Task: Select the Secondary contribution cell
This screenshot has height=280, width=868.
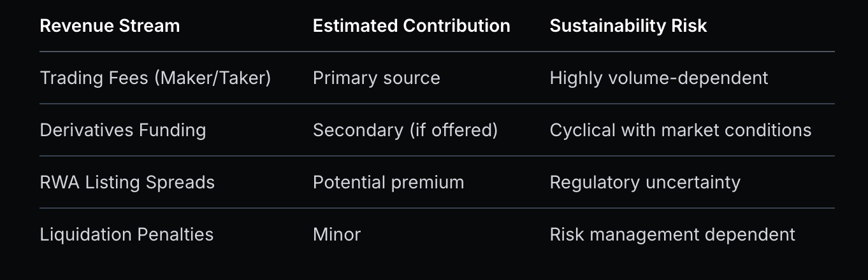Action: tap(405, 130)
